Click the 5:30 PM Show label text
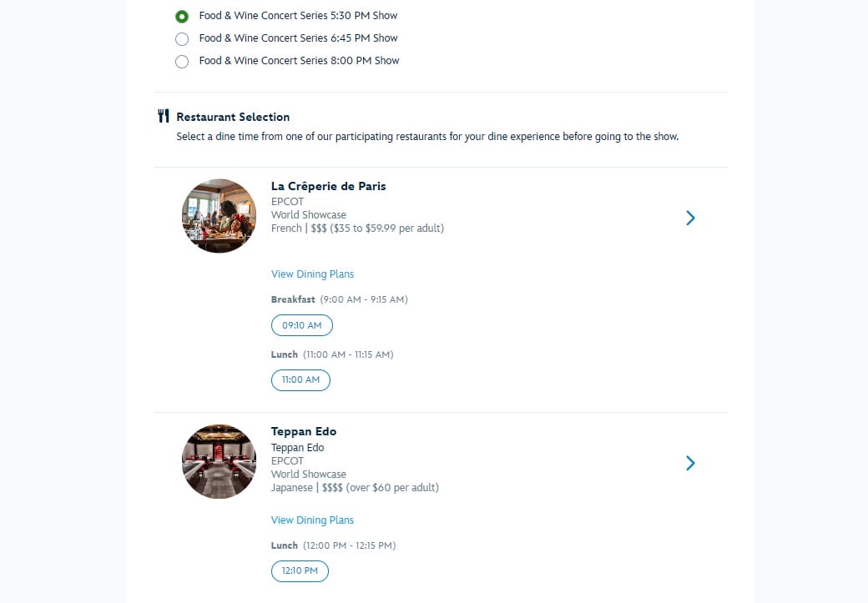The image size is (868, 603). [298, 16]
